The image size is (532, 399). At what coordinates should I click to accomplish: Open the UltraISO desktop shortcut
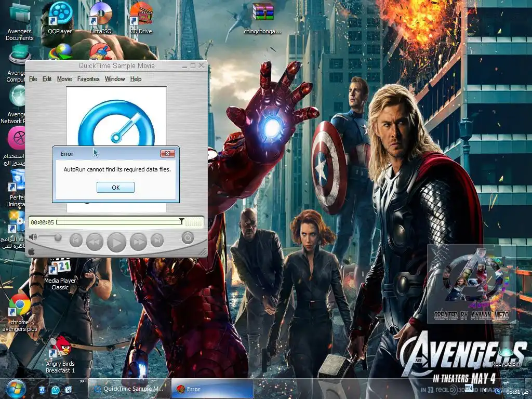pyautogui.click(x=101, y=18)
